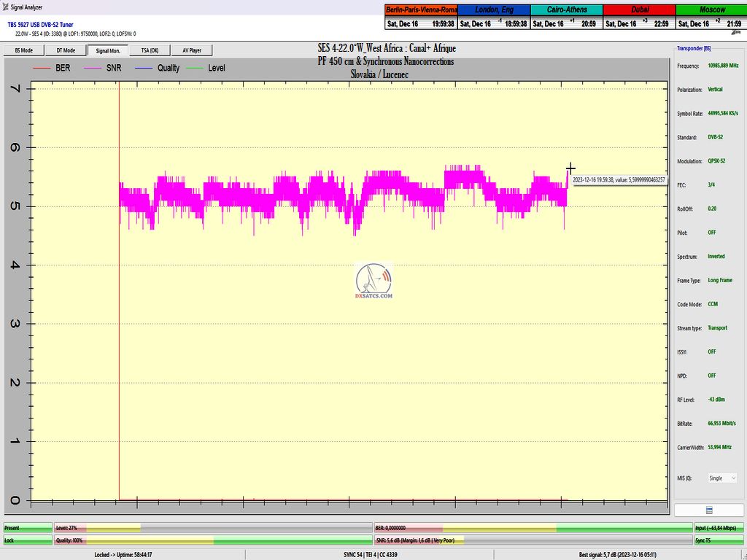The height and width of the screenshot is (560, 747).
Task: Click the DXSATCS.COM logo in the chart
Action: pos(373,283)
